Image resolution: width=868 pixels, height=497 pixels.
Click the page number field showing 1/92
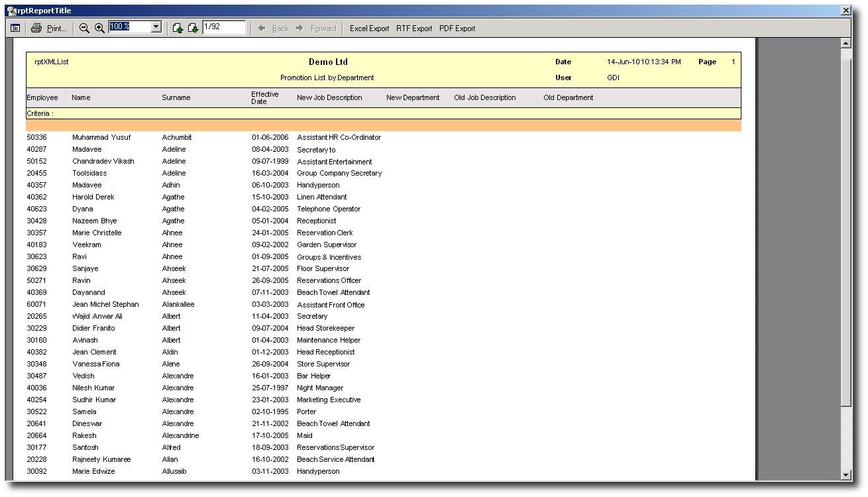(x=223, y=27)
